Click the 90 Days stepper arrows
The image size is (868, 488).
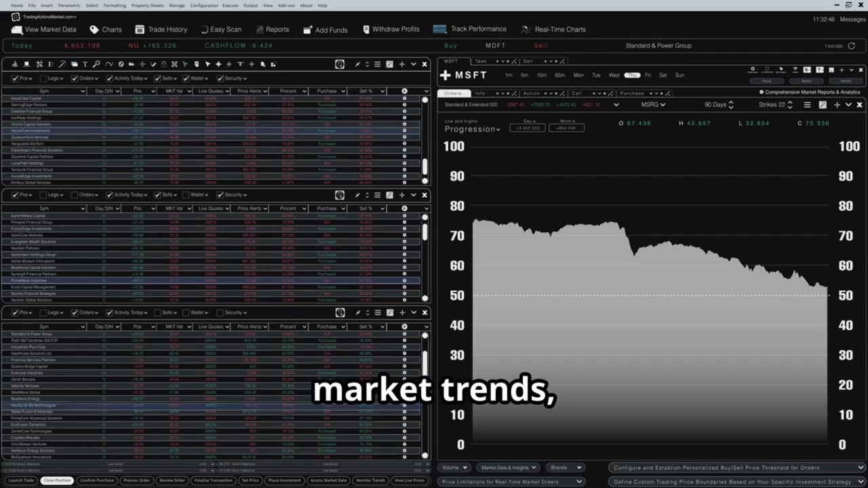[x=732, y=104]
